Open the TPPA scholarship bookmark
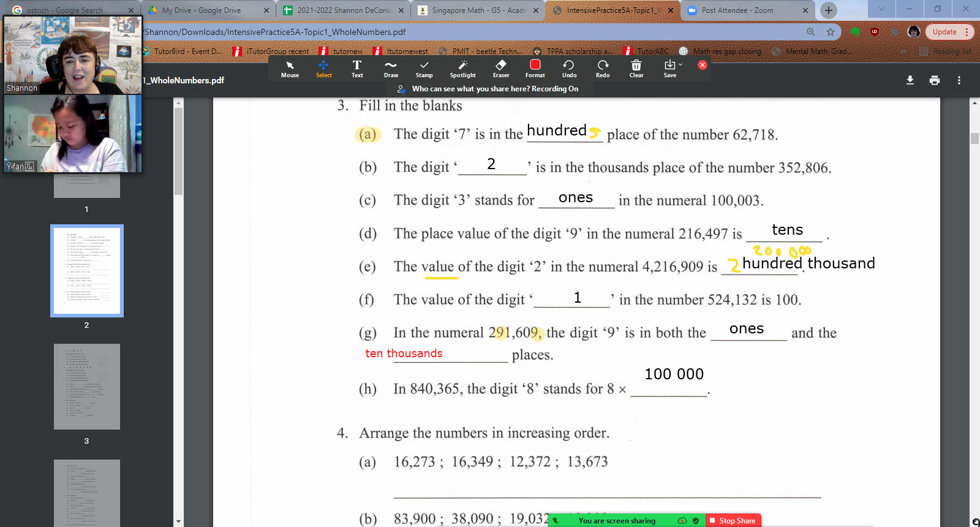This screenshot has height=527, width=980. click(573, 51)
